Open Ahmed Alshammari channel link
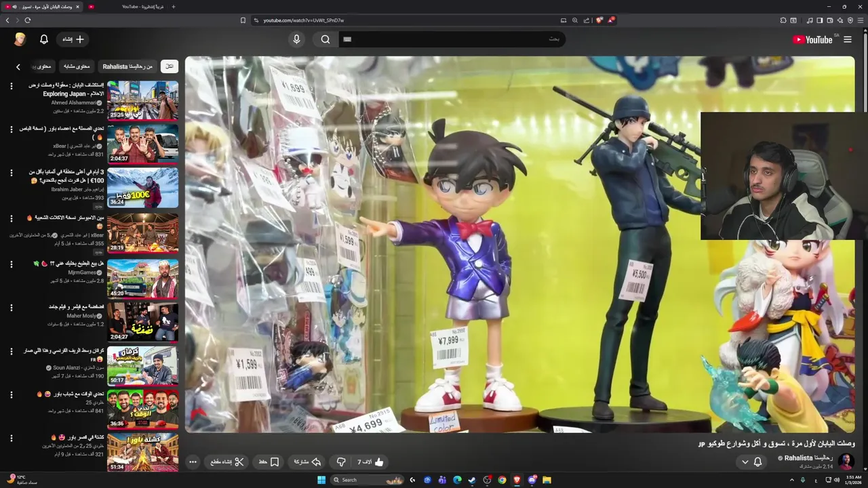The height and width of the screenshot is (488, 868). pyautogui.click(x=73, y=102)
